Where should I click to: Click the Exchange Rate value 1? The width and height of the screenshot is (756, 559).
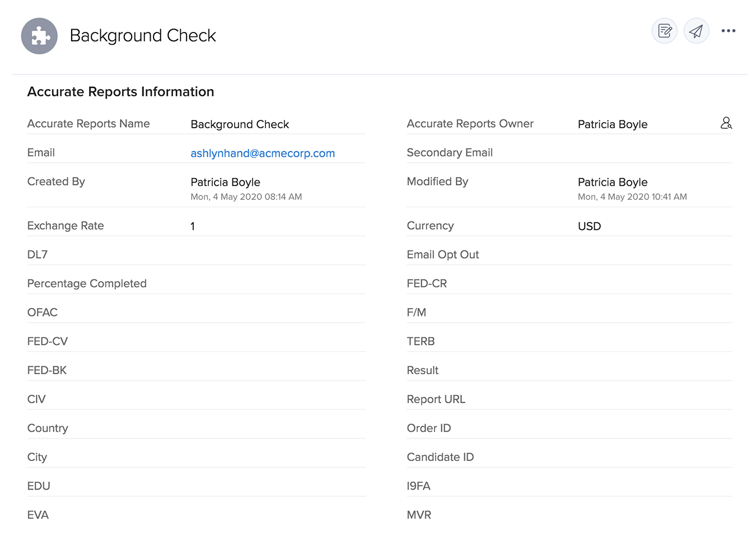pos(193,226)
